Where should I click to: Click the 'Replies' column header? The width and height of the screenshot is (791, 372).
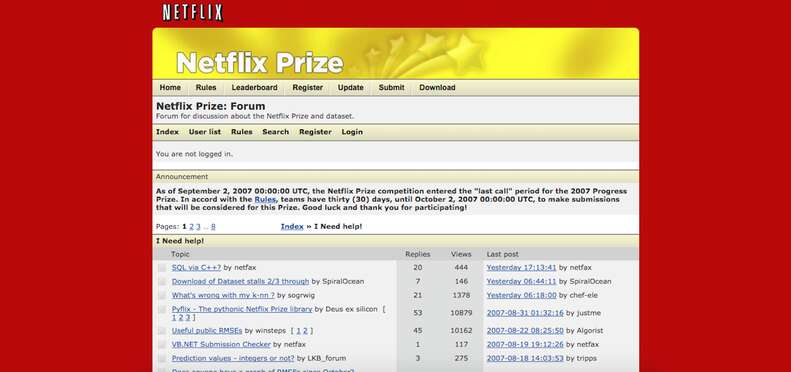417,254
